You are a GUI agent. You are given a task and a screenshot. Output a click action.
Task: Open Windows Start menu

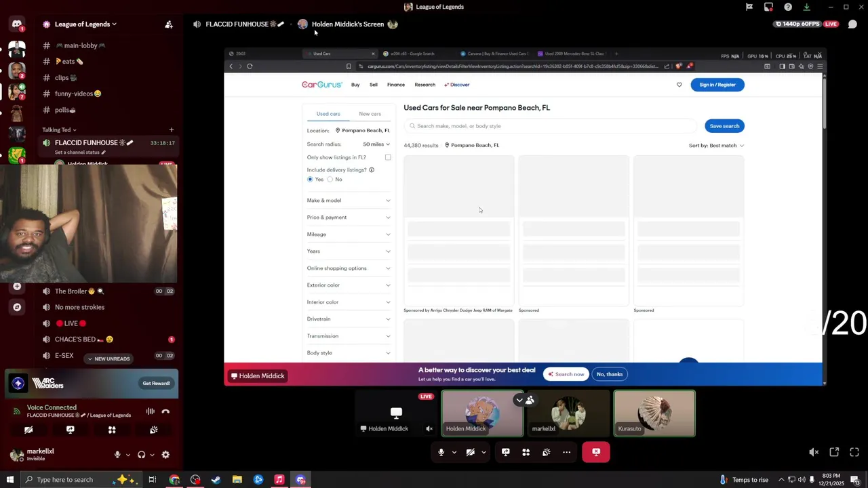(x=10, y=480)
